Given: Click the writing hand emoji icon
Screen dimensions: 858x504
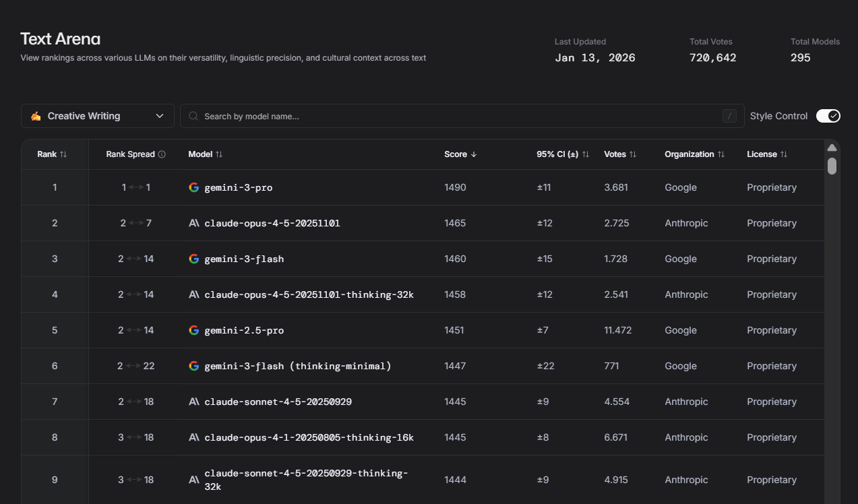Looking at the screenshot, I should [36, 116].
